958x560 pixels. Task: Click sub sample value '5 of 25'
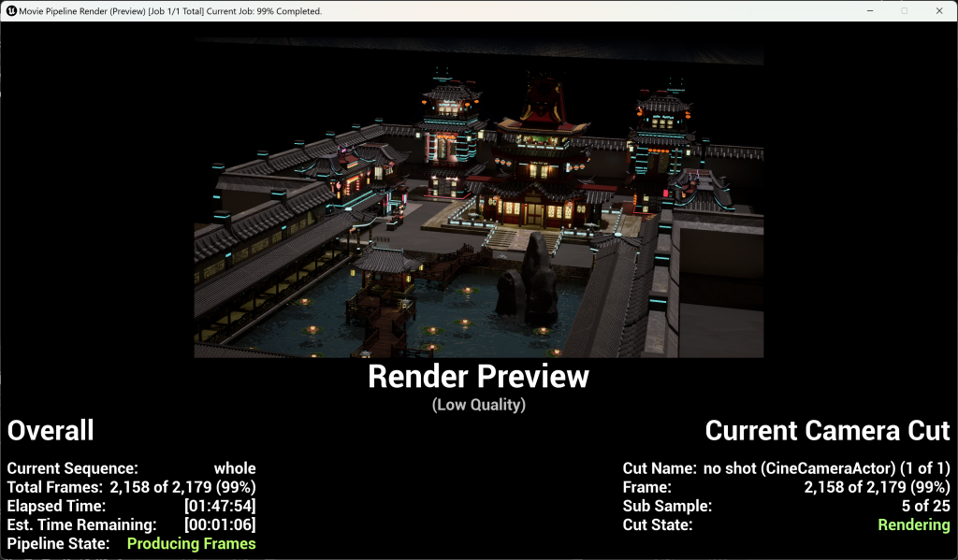click(x=926, y=507)
